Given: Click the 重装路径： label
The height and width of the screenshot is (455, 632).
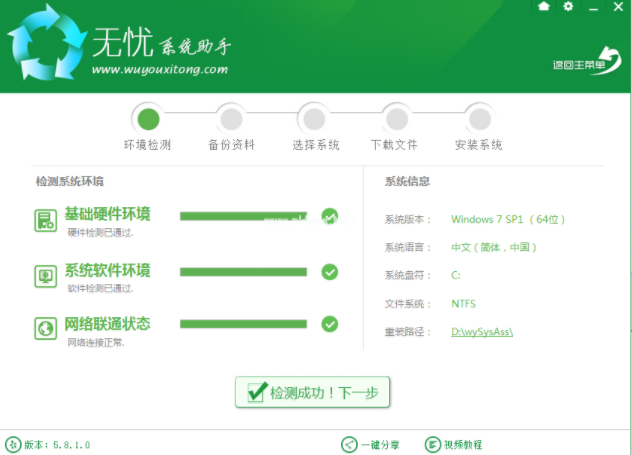Looking at the screenshot, I should [408, 332].
